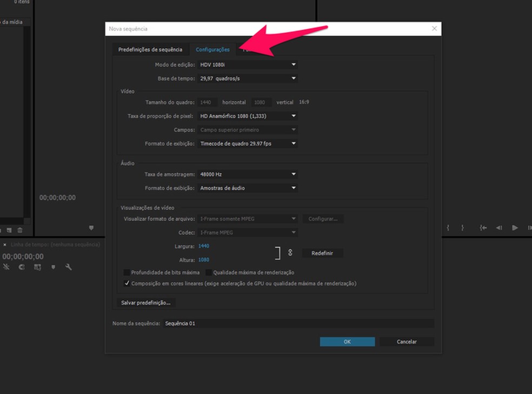Switch to Predefinições de sequência tab
Viewport: 532px width, 394px height.
[150, 50]
